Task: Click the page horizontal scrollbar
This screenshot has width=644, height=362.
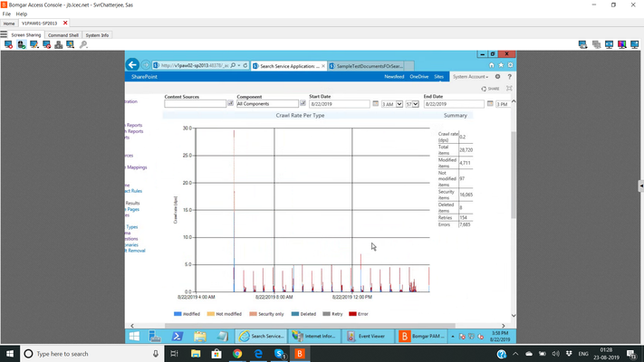Action: pyautogui.click(x=310, y=326)
